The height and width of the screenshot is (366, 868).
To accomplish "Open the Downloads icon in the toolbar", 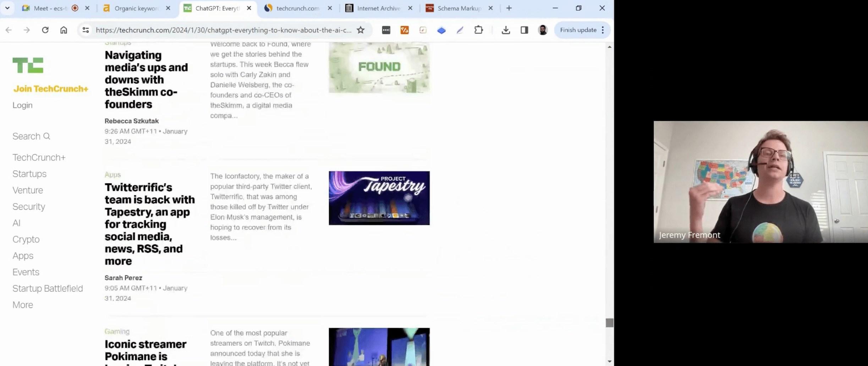I will [505, 30].
